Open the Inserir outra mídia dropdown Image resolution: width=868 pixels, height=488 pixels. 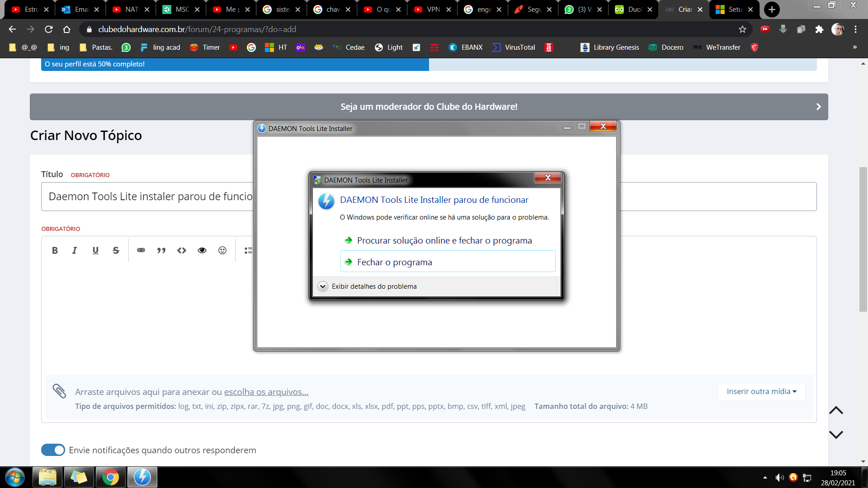pos(762,392)
